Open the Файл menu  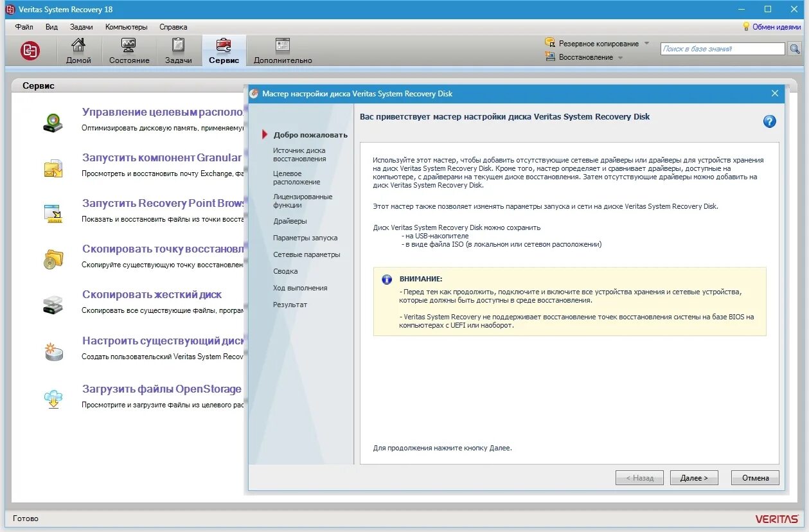pyautogui.click(x=24, y=27)
